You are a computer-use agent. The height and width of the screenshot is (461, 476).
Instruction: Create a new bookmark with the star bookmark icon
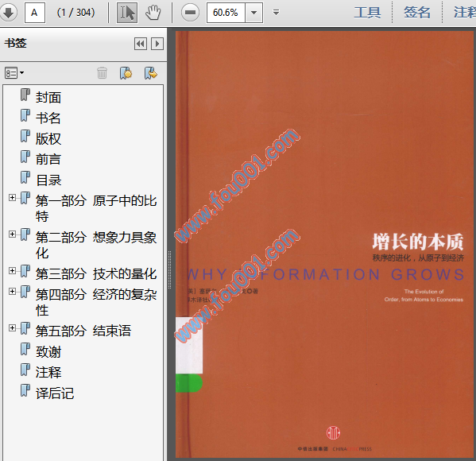[126, 73]
